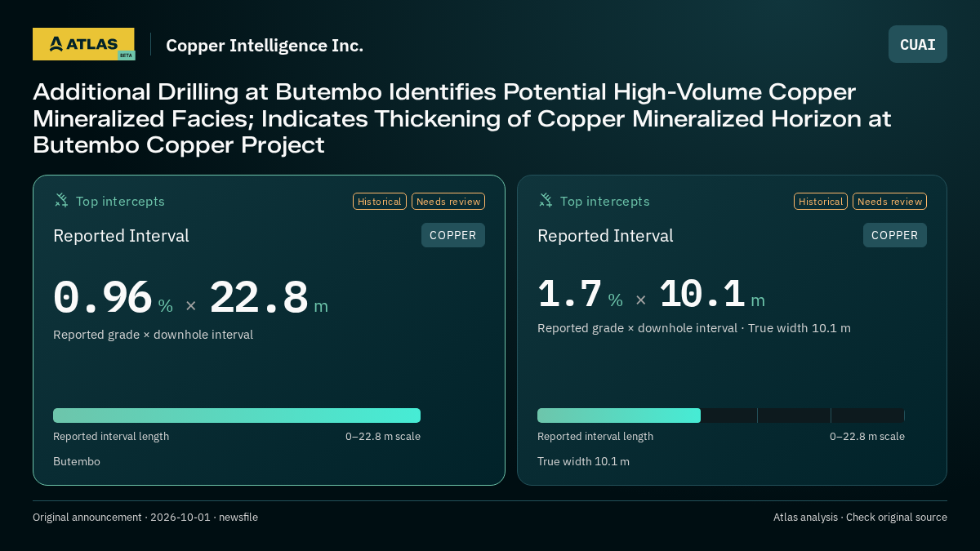Viewport: 980px width, 551px height.
Task: Click the 'Reported Interval' title in the 1.7% card
Action: click(605, 236)
